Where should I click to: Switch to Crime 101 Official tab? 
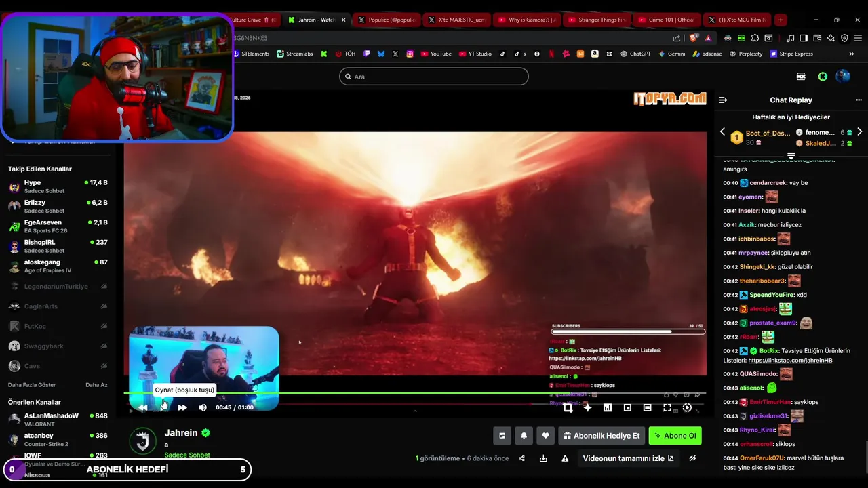666,20
